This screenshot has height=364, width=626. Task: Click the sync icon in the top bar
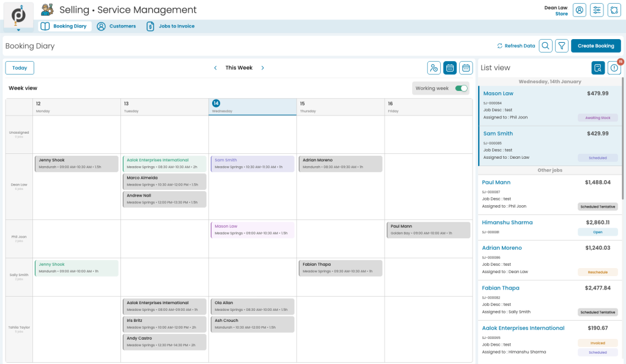[x=614, y=10]
